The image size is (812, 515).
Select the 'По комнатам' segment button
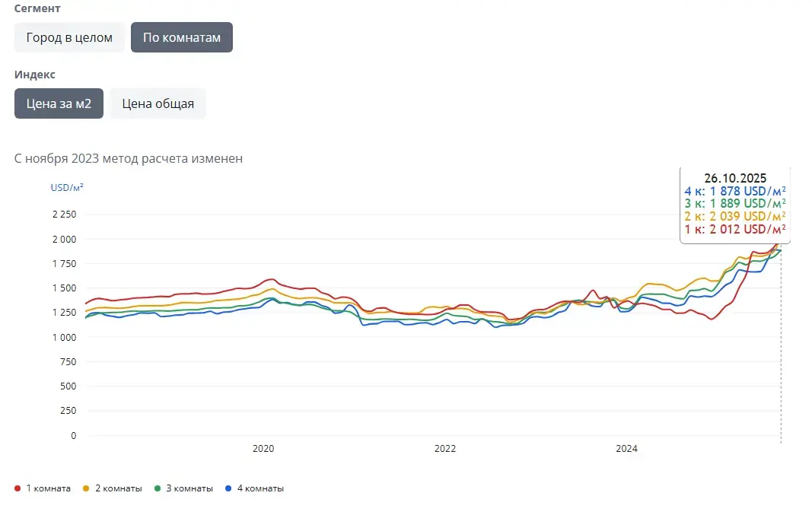coord(181,37)
